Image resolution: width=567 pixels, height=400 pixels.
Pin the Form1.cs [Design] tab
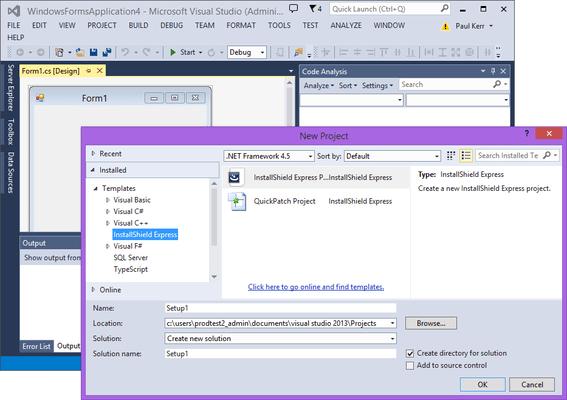pyautogui.click(x=89, y=71)
